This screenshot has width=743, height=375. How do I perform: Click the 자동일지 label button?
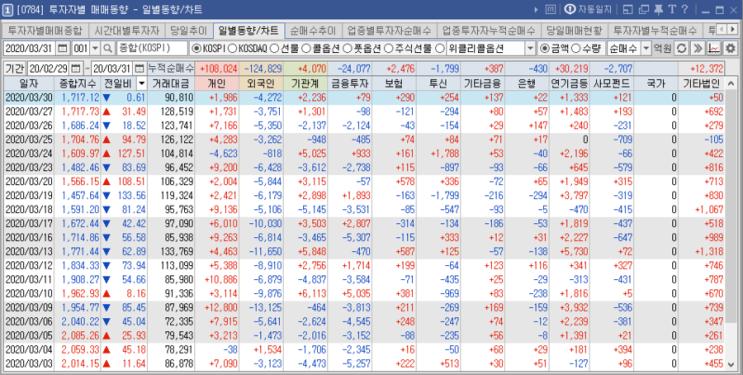click(x=595, y=9)
